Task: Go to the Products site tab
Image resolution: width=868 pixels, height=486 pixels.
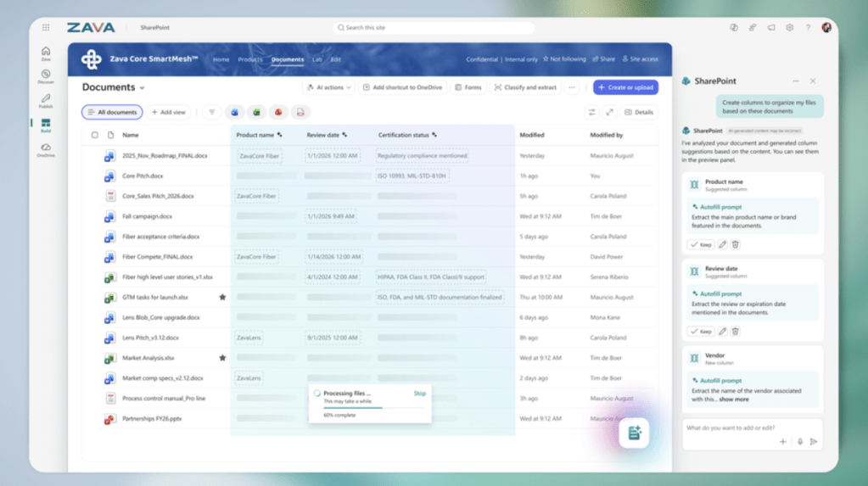Action: (x=249, y=59)
